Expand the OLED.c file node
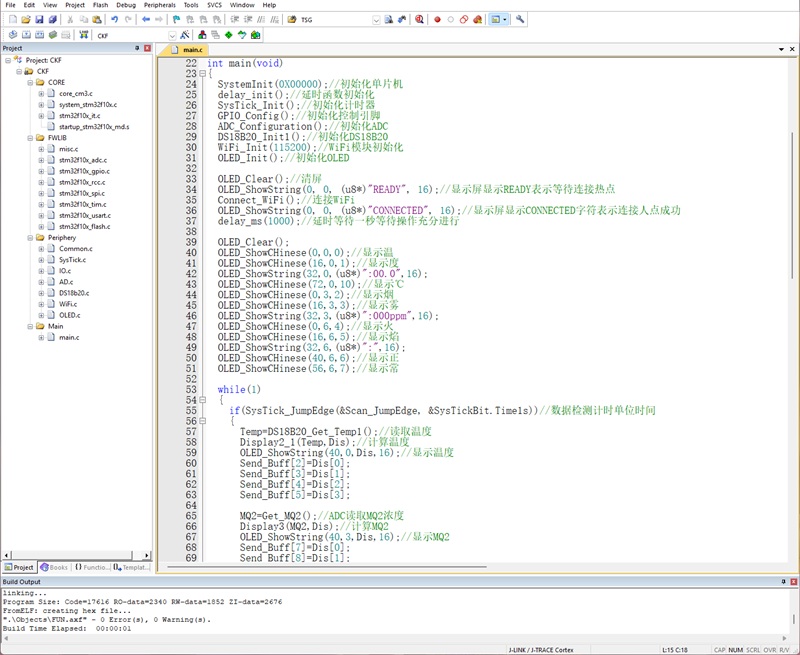The height and width of the screenshot is (655, 800). 41,315
